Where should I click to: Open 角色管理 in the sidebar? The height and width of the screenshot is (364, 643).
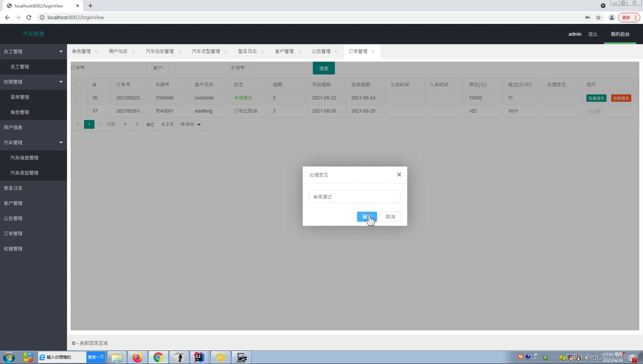tap(33, 112)
